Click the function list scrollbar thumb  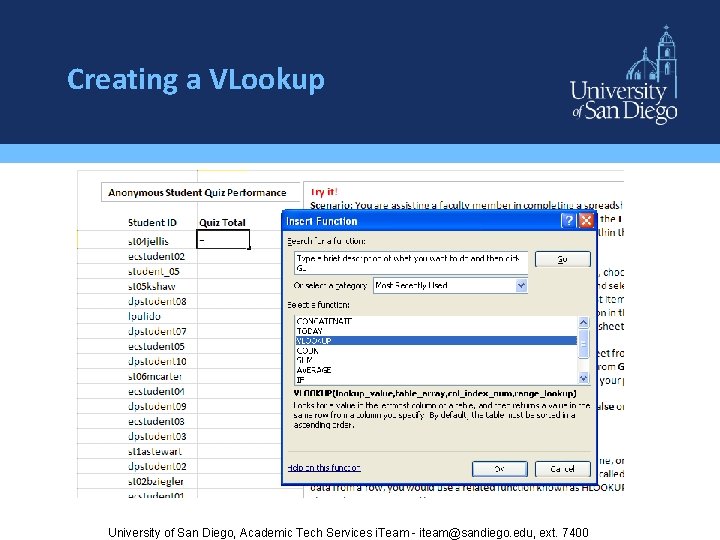click(x=583, y=343)
